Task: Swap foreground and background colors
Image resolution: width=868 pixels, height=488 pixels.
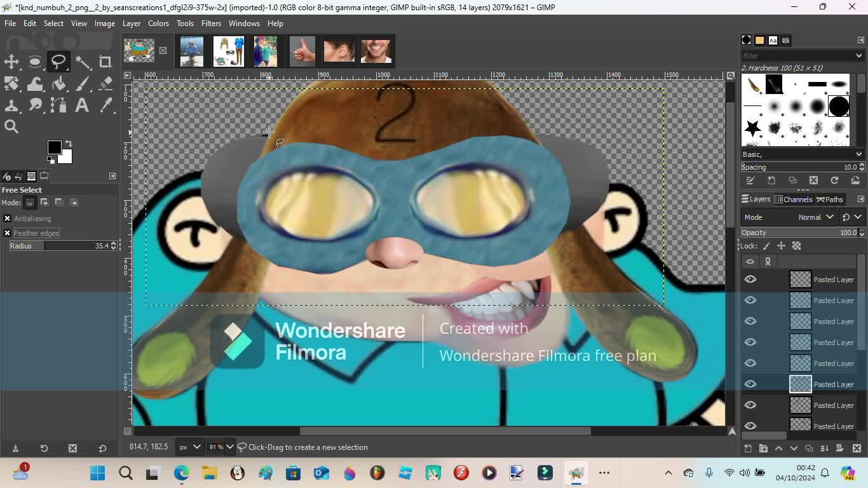Action: pyautogui.click(x=69, y=144)
